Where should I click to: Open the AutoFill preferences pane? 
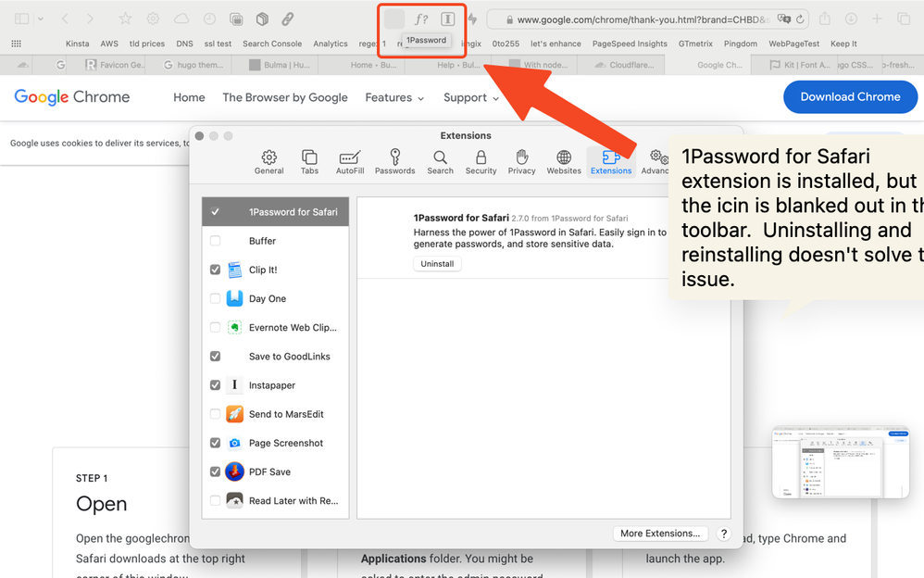click(x=350, y=161)
